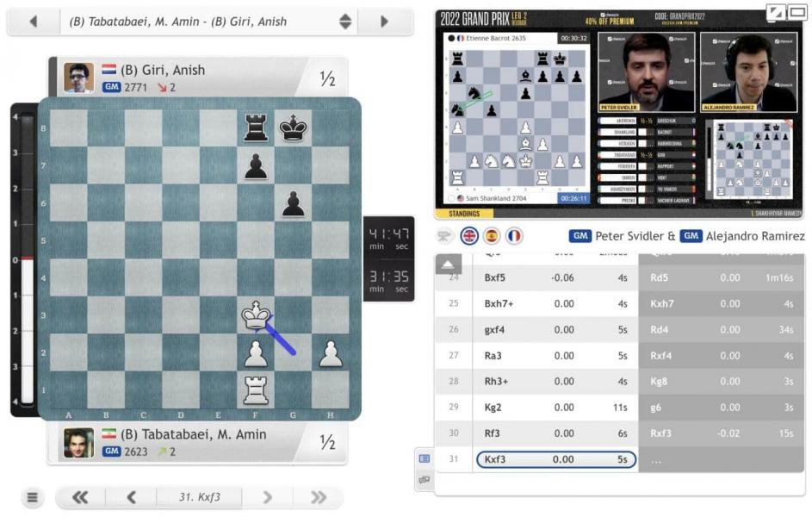Click the white king on f3
Screen dimensions: 812x517
[256, 316]
